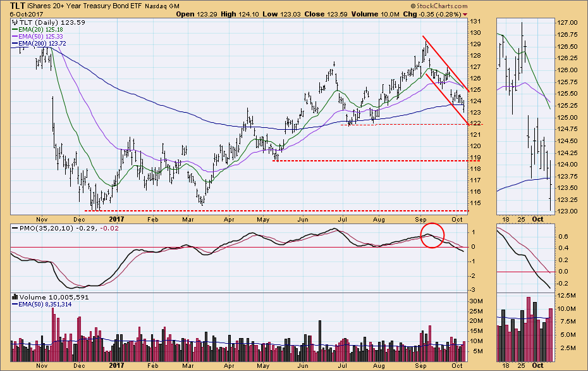Click the Nasdaq GM exchange label
The width and height of the screenshot is (588, 371).
coord(162,6)
